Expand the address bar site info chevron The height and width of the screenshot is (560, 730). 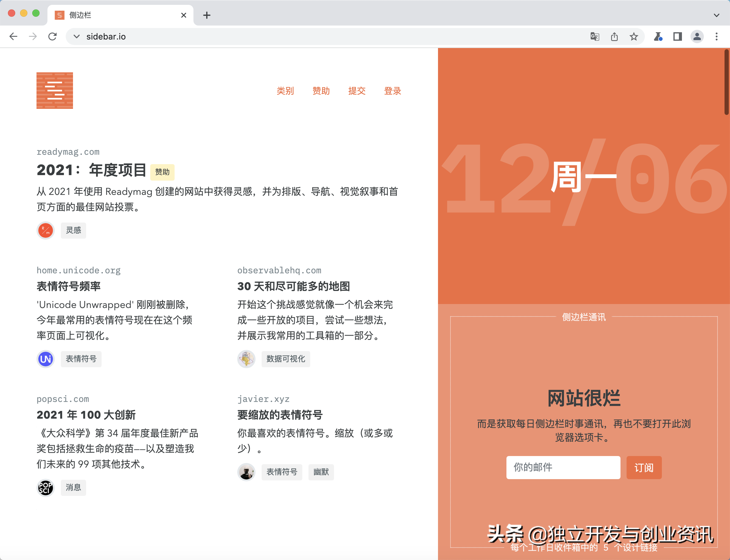[76, 37]
